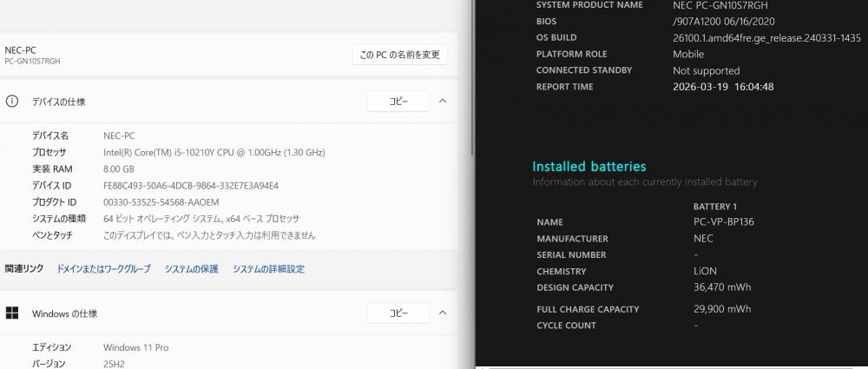Select the BIOS value /907A1200 06/16/2020

coord(724,22)
